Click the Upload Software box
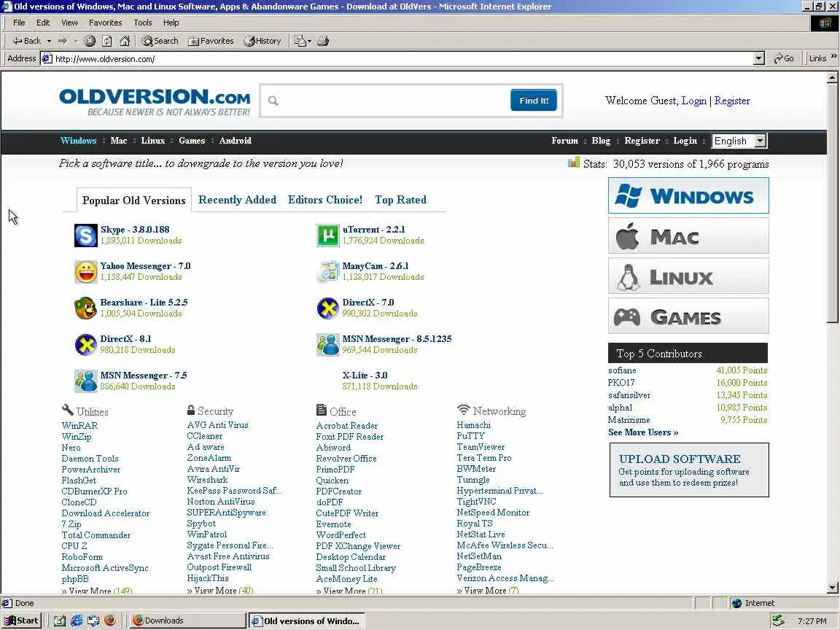840x630 pixels. pos(689,470)
